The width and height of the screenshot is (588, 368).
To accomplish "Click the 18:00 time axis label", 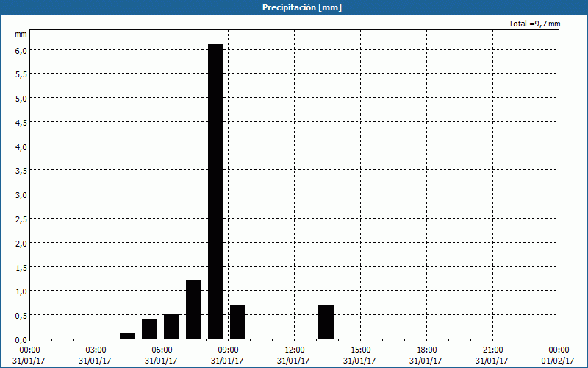I will 426,350.
